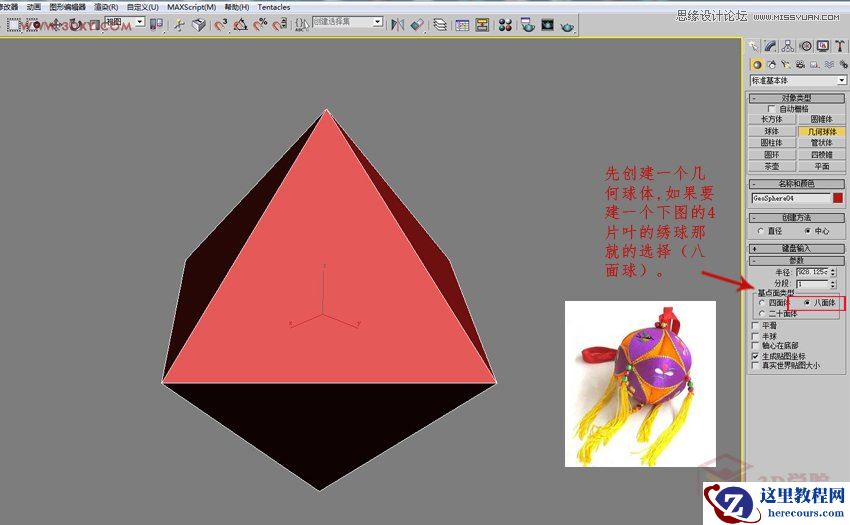Open the 创建选择集 named selection dropdown
This screenshot has width=850, height=525.
point(347,22)
